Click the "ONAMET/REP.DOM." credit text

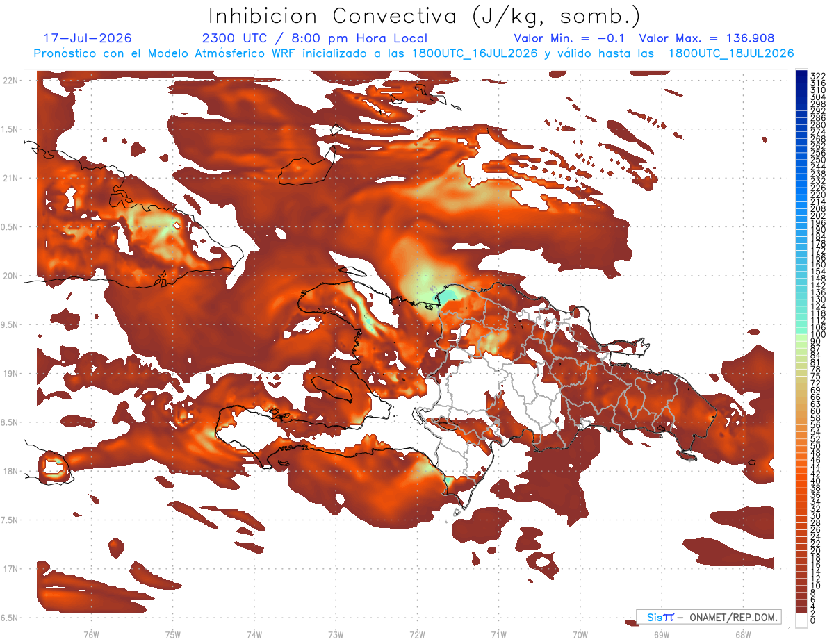[733, 617]
